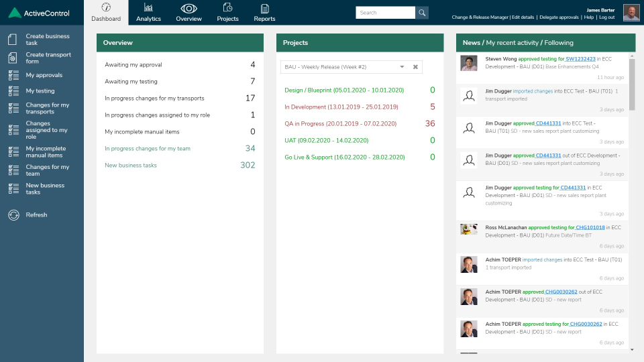Click the search magnifier button
Viewport: 644px width, 362px height.
[422, 13]
